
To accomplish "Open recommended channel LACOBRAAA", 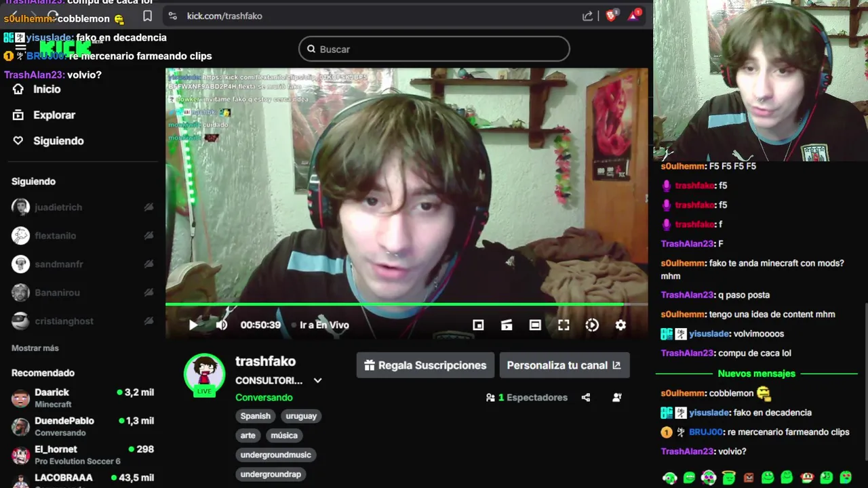I will click(x=83, y=480).
